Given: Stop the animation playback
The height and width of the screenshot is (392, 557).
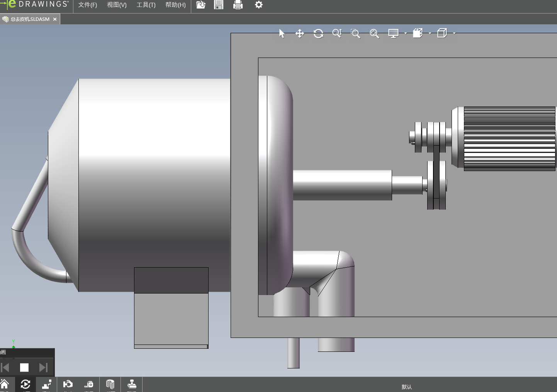Looking at the screenshot, I should (x=24, y=367).
